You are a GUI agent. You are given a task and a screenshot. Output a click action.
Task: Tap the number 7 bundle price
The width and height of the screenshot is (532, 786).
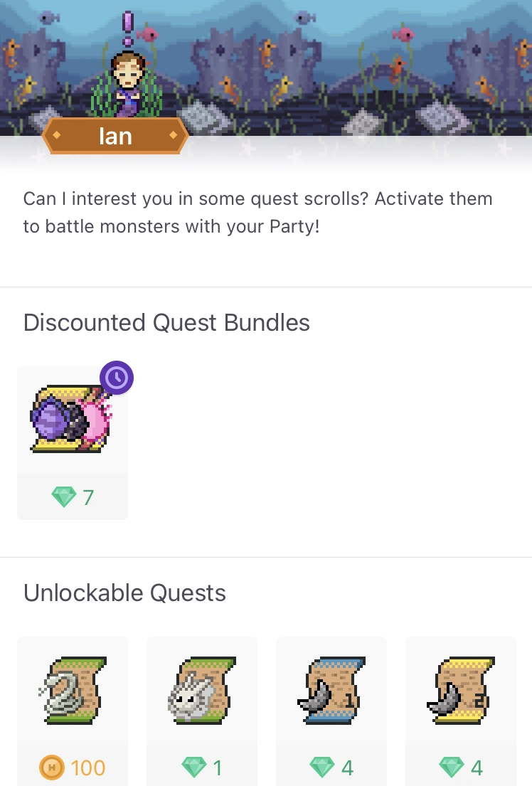click(x=88, y=497)
